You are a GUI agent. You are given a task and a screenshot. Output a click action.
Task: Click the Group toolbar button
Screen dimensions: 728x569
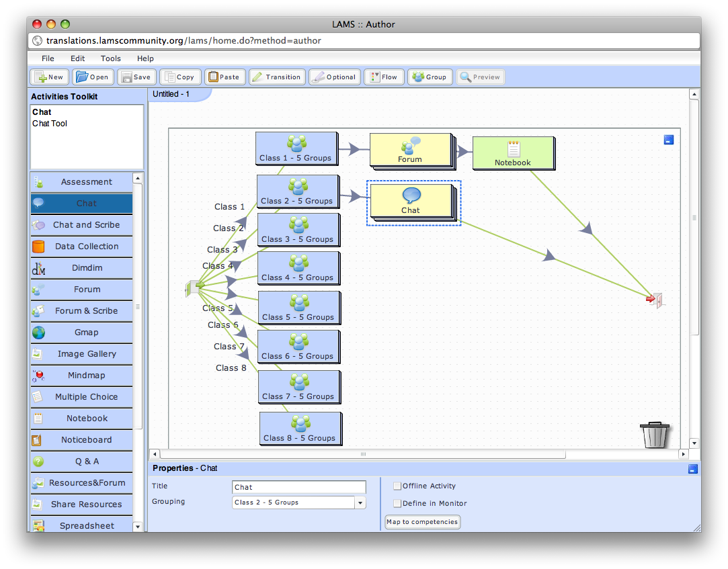pos(430,77)
